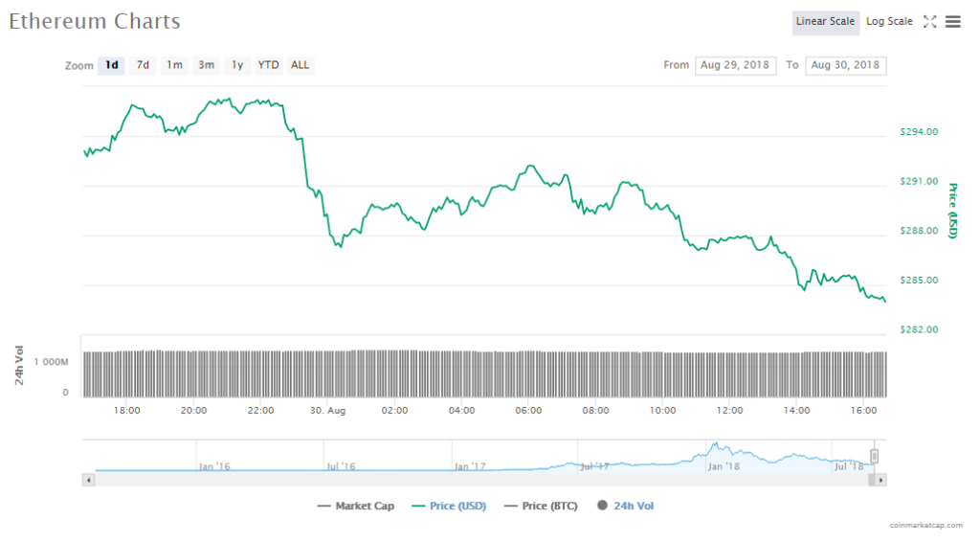Select the 7d zoom range
This screenshot has width=980, height=541.
pos(143,65)
